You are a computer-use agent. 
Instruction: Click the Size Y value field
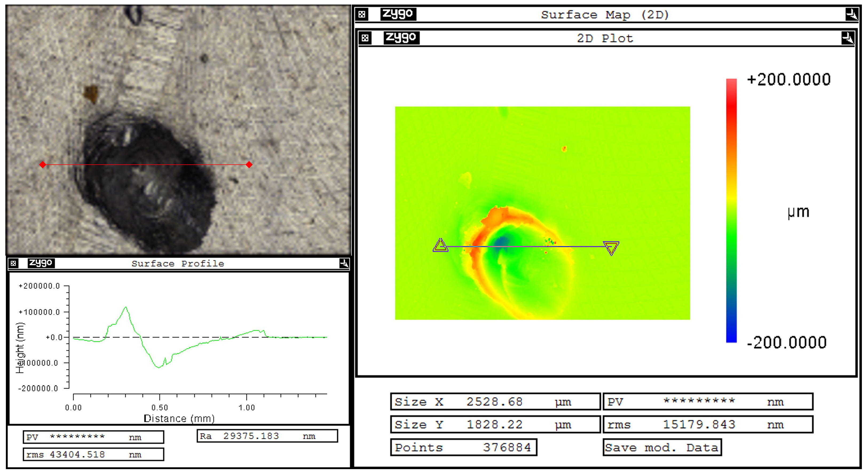tap(495, 425)
